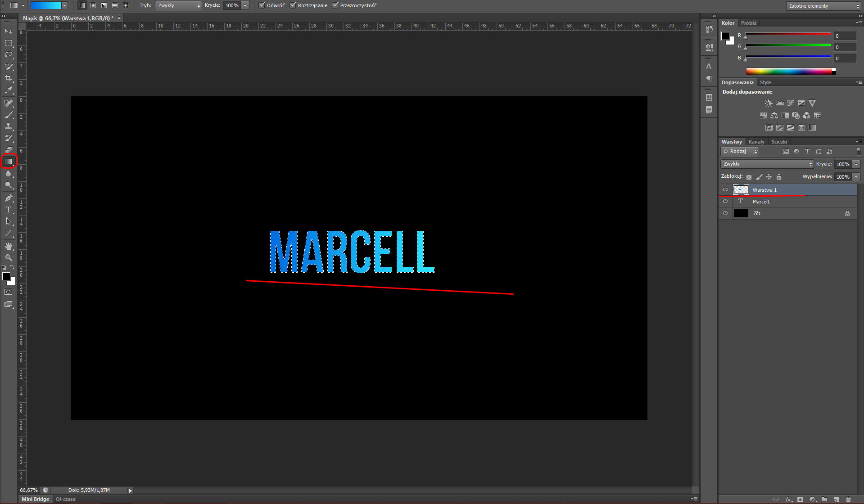Open the options bar Krycie opacity dropdown
This screenshot has width=864, height=504.
pos(245,5)
